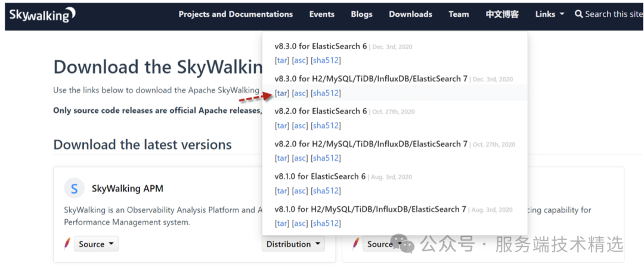This screenshot has height=270, width=644.
Task: Open sha512 for v8.1.0 H2/MySQL/TiDB/InfluxDB/ElasticSearch 7
Action: [x=326, y=223]
